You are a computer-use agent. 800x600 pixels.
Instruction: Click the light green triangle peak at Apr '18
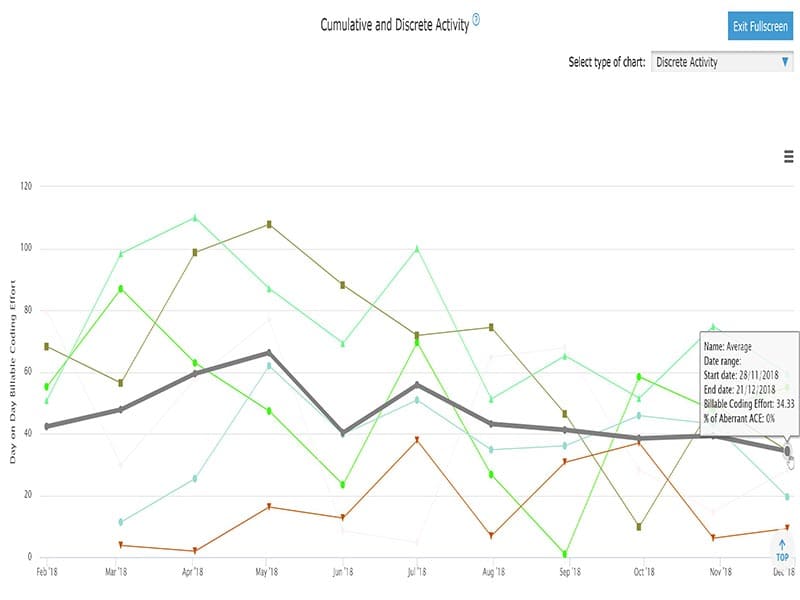(195, 217)
